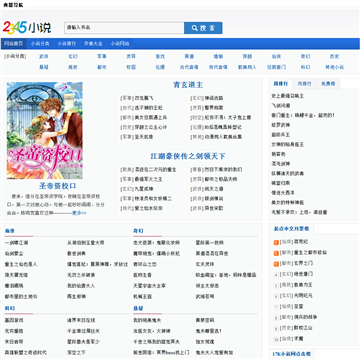Open the novel 英雄联盟之奇迹时代
The width and height of the screenshot is (360, 360).
tap(26, 352)
